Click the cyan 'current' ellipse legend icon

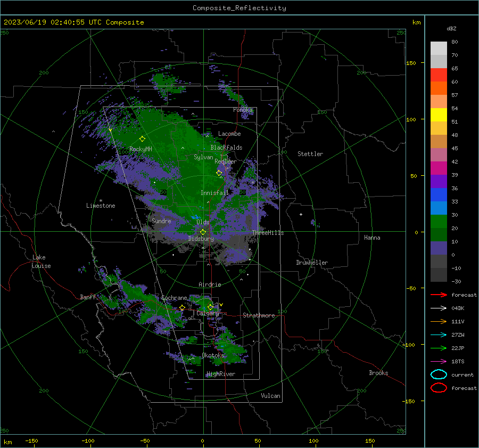[x=439, y=374]
